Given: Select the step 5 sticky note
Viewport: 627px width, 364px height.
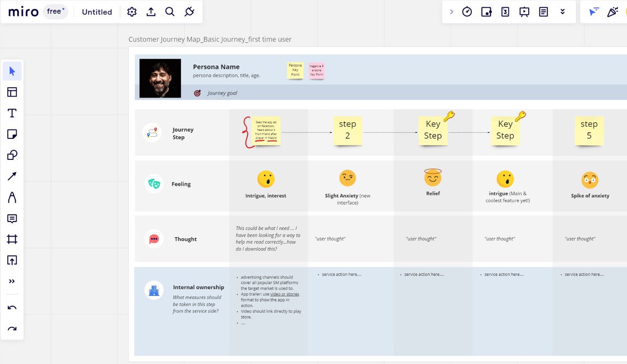Looking at the screenshot, I should click(589, 130).
